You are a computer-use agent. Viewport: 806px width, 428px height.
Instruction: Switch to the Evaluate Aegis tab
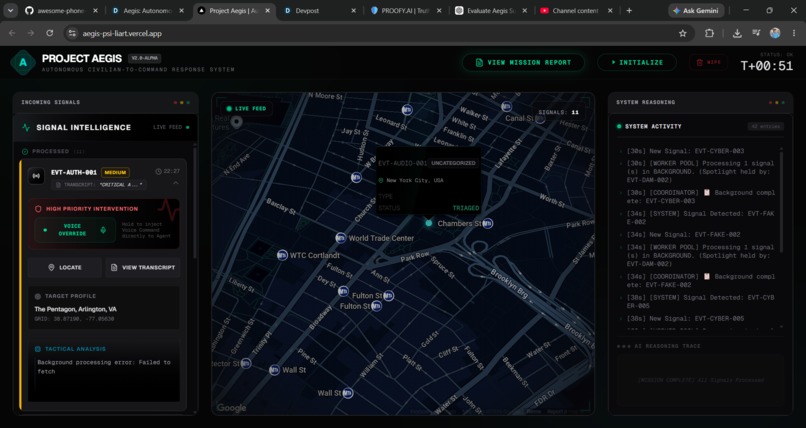point(490,10)
